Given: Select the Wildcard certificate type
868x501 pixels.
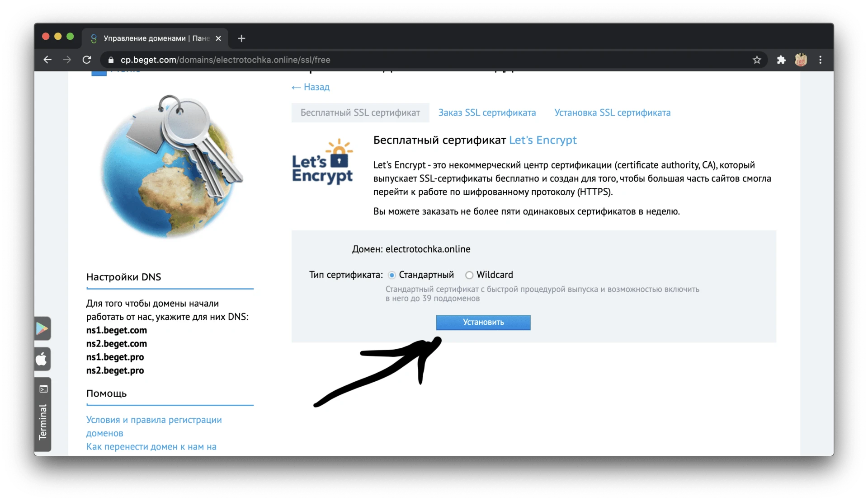Looking at the screenshot, I should tap(469, 275).
